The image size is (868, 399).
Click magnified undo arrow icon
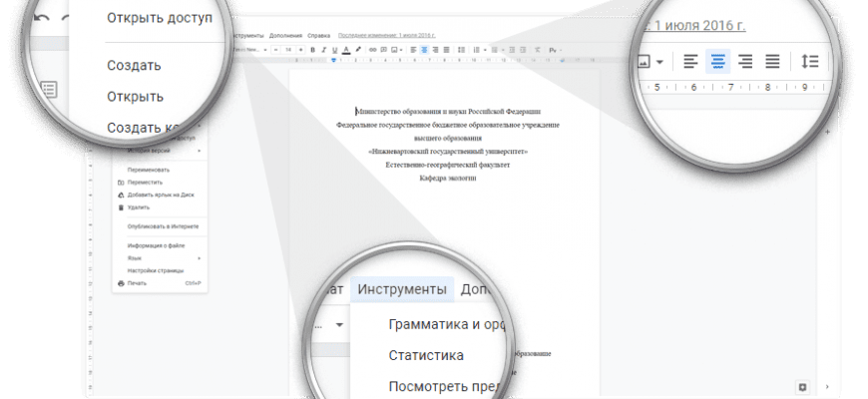pos(41,19)
